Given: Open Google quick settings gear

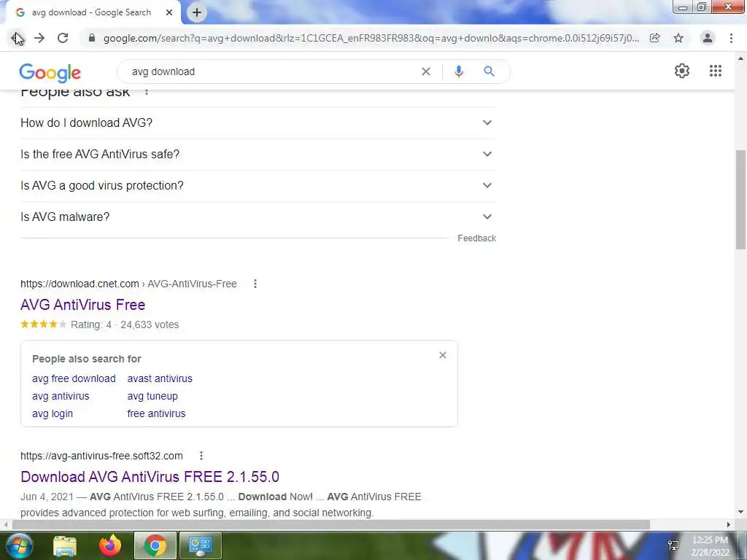Looking at the screenshot, I should pyautogui.click(x=682, y=71).
